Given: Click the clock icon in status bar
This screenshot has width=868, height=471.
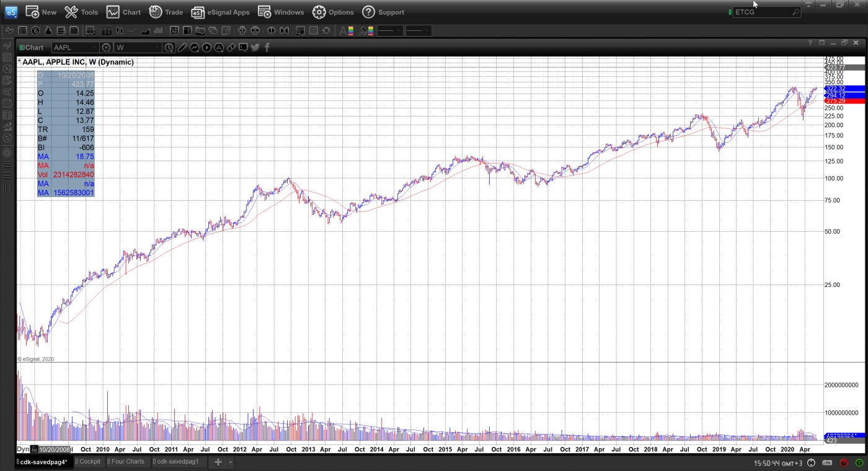Looking at the screenshot, I should click(812, 463).
